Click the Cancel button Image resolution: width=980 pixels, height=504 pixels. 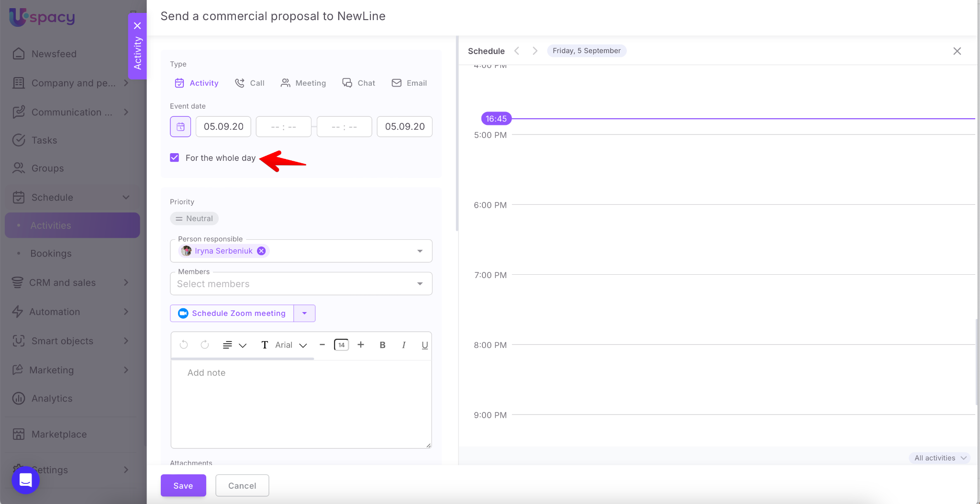[x=242, y=485]
